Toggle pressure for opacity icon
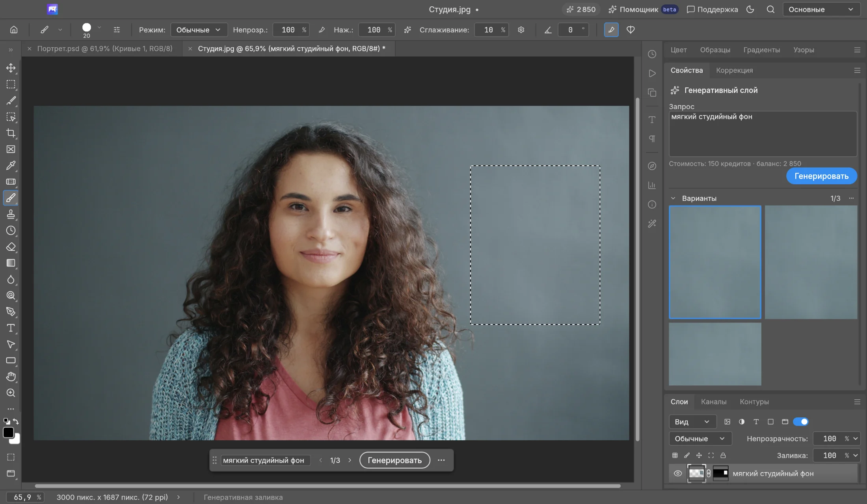 click(322, 30)
